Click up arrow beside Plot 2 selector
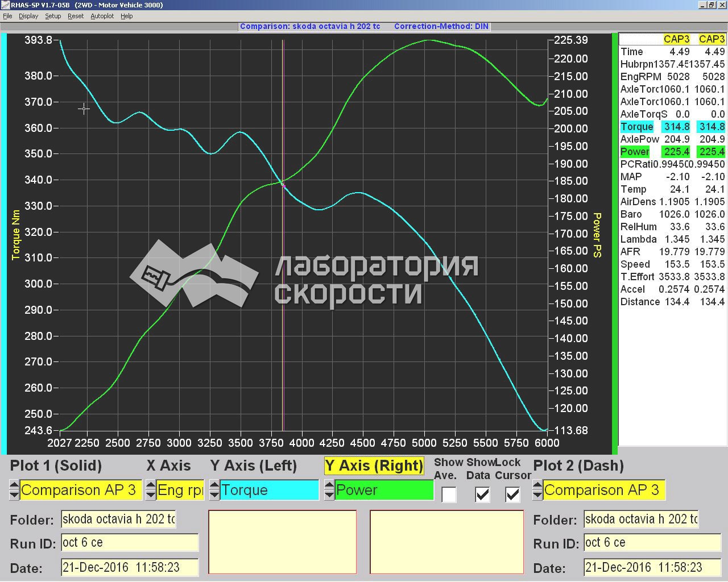The image size is (728, 582). coord(537,485)
